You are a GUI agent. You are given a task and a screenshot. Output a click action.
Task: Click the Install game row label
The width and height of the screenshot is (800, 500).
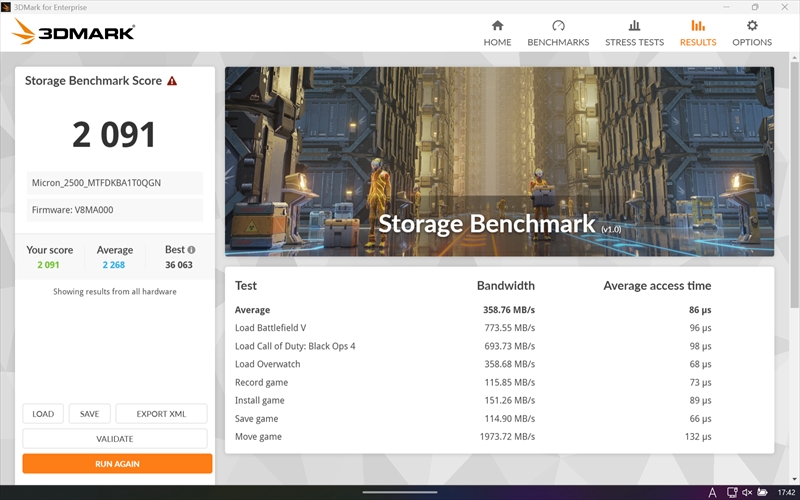pos(260,401)
